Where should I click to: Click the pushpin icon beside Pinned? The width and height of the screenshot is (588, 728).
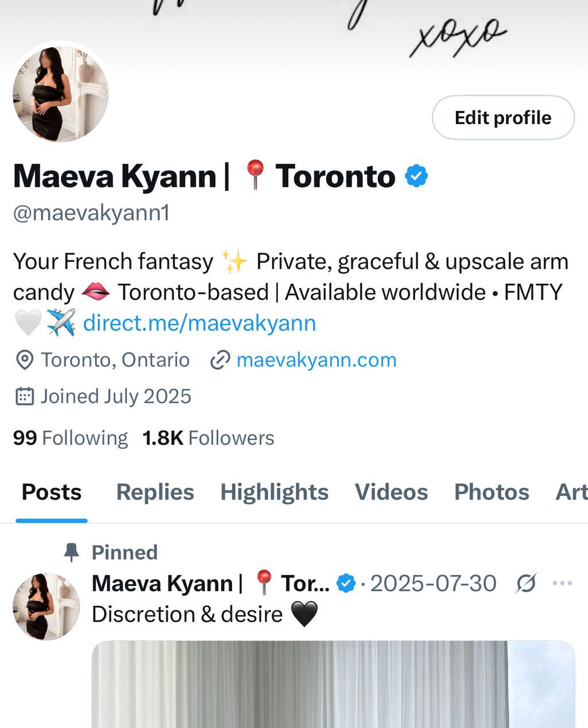click(71, 552)
